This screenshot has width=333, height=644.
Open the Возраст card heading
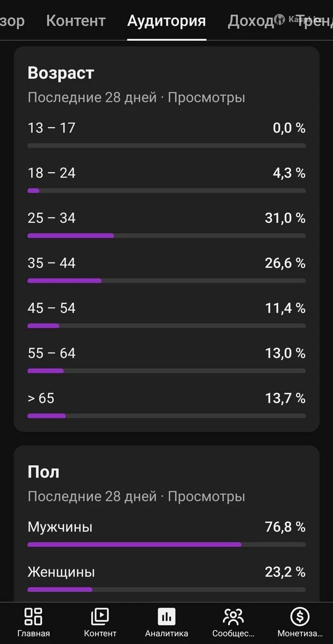point(61,73)
